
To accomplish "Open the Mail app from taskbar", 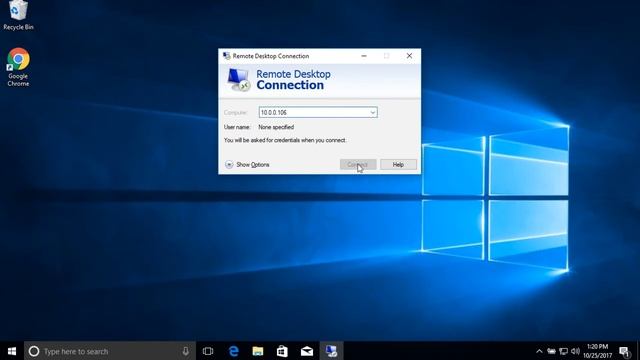I will coord(307,351).
